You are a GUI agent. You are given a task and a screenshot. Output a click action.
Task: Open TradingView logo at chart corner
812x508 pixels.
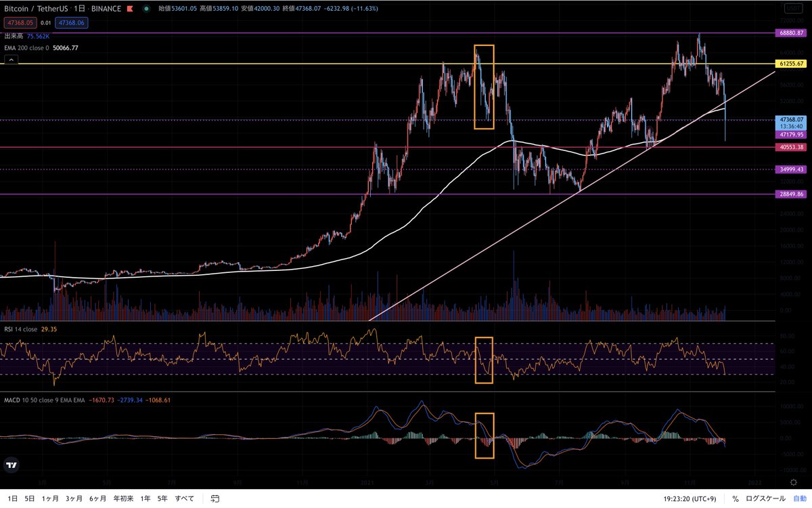(11, 465)
